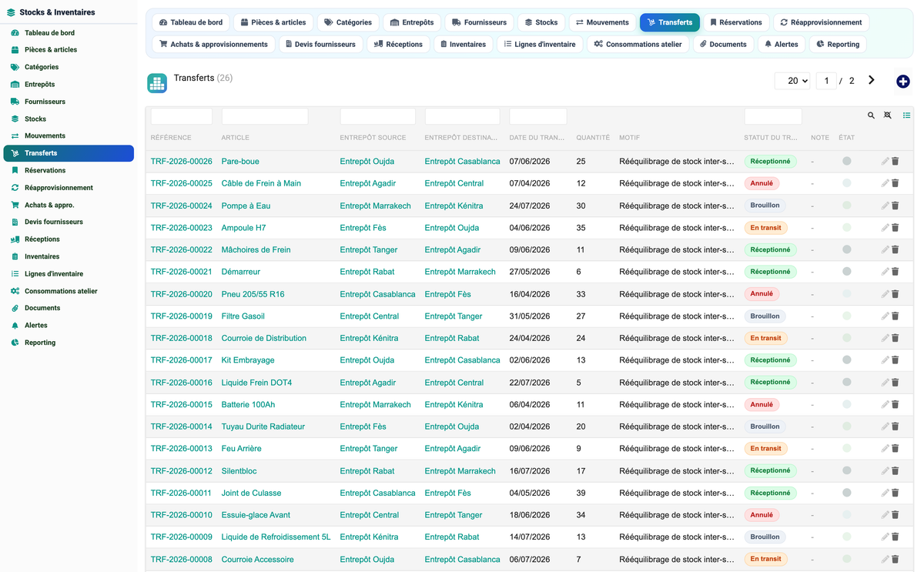The image size is (924, 572).
Task: Click Brouillon badge for TRF-2026-00019
Action: point(765,316)
